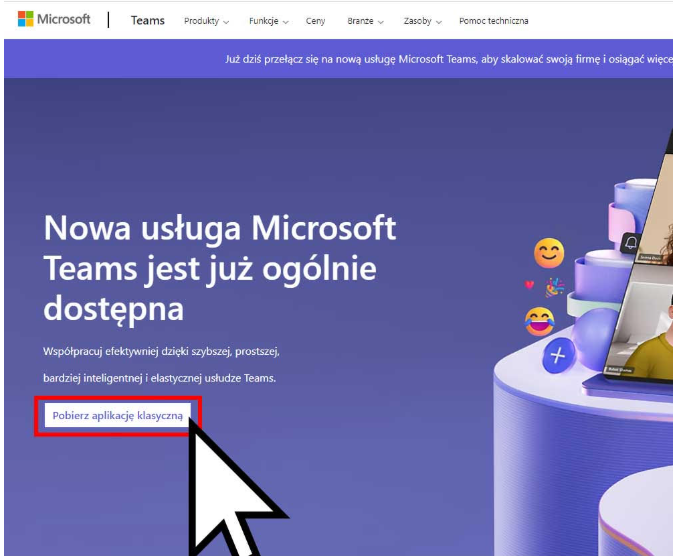This screenshot has width=673, height=556.
Task: Click Pobierz aplikację klasyczną button
Action: pos(118,416)
